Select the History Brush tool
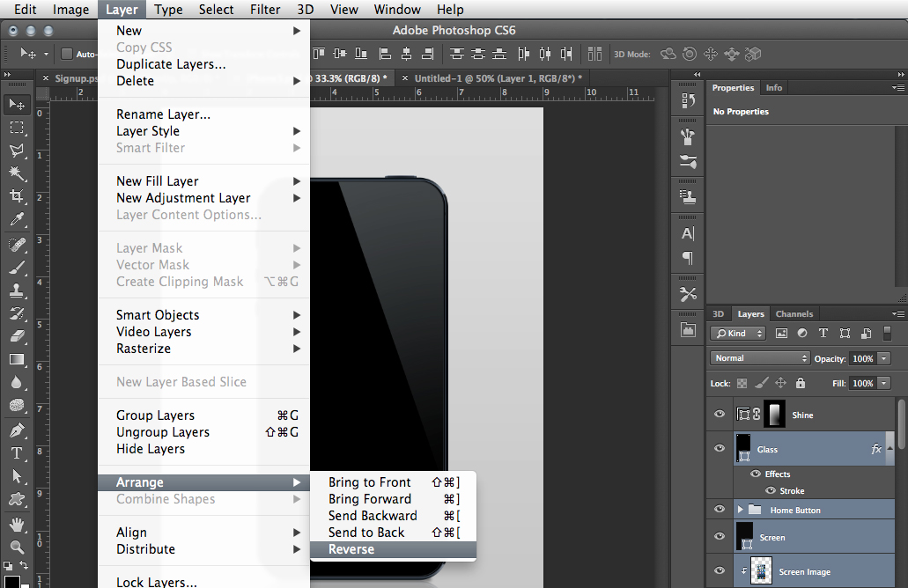This screenshot has width=908, height=588. tap(17, 313)
